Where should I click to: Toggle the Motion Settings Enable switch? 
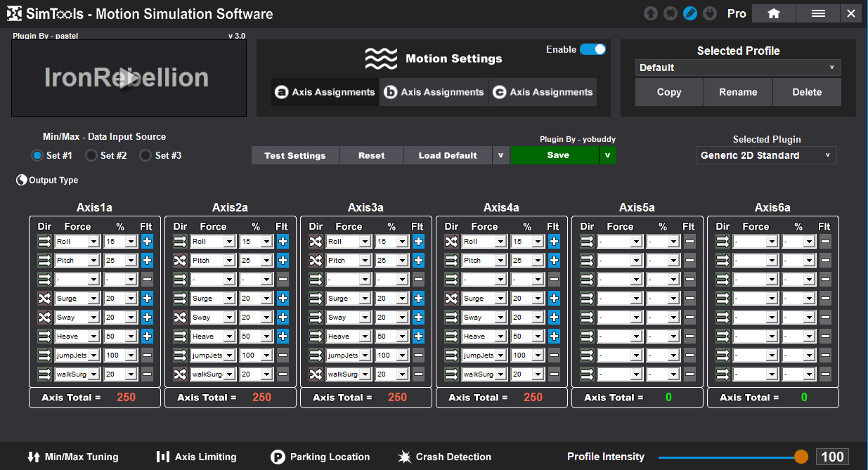[x=592, y=49]
